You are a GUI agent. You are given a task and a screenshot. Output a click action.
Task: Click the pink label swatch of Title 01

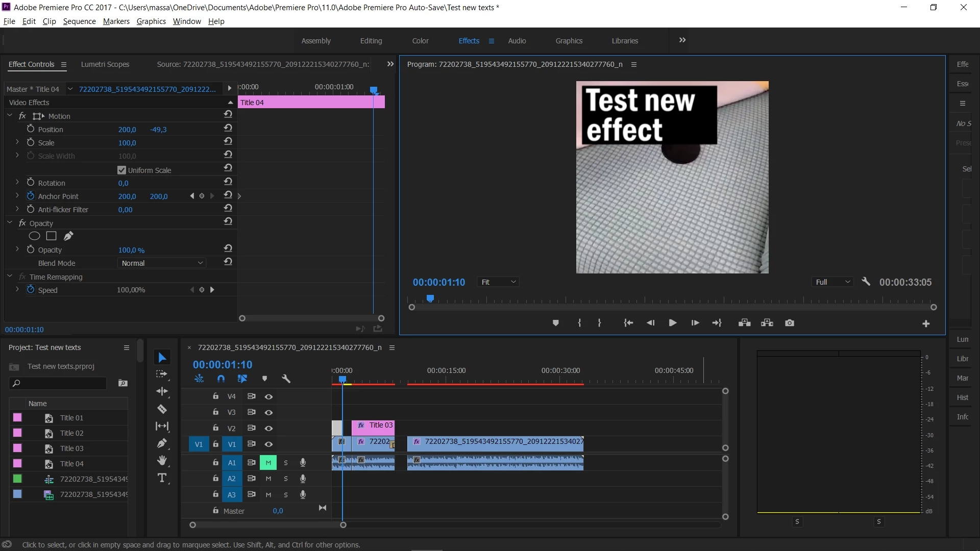(x=17, y=418)
